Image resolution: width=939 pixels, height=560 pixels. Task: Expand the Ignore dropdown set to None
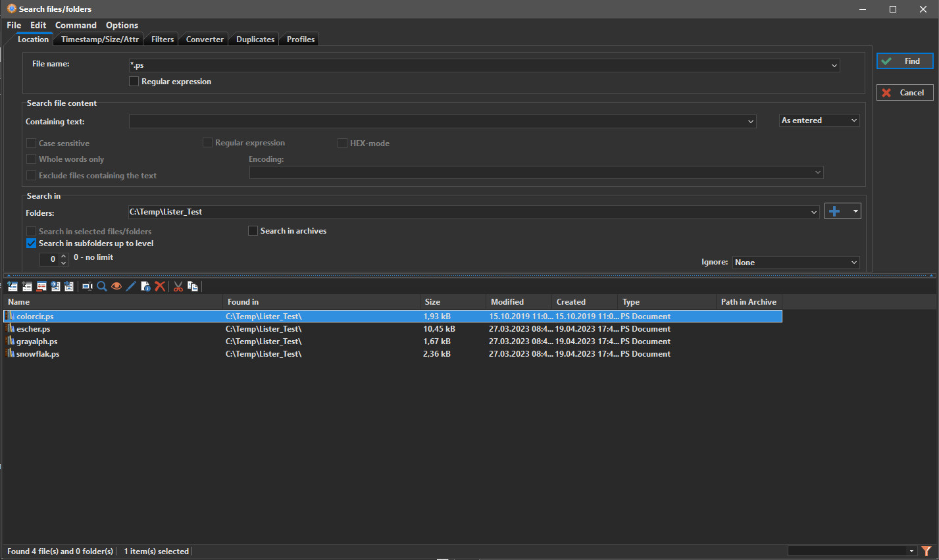[x=796, y=263]
